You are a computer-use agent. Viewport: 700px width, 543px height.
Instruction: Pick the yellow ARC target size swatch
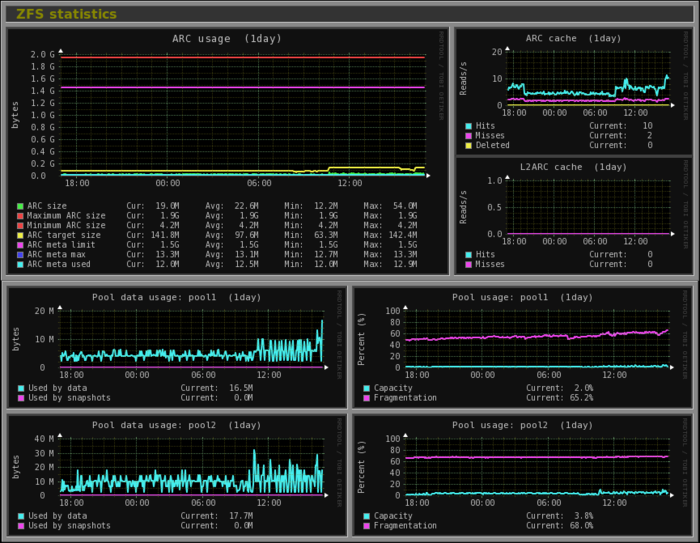point(20,235)
